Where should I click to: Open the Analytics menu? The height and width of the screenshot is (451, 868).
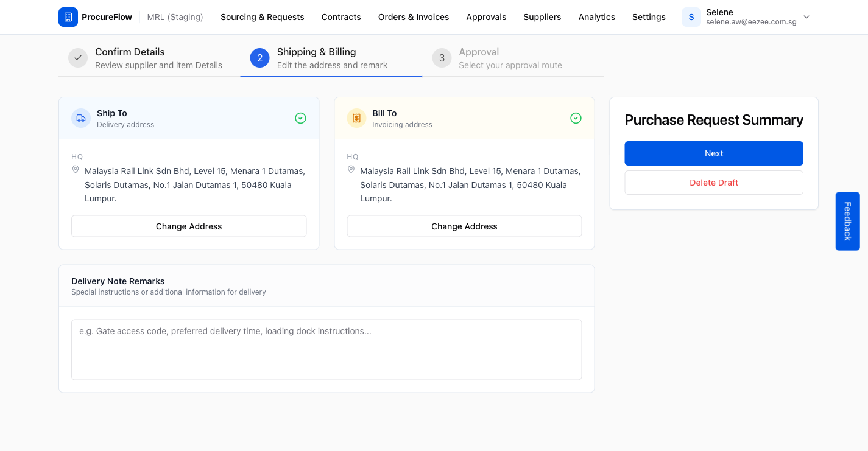597,17
